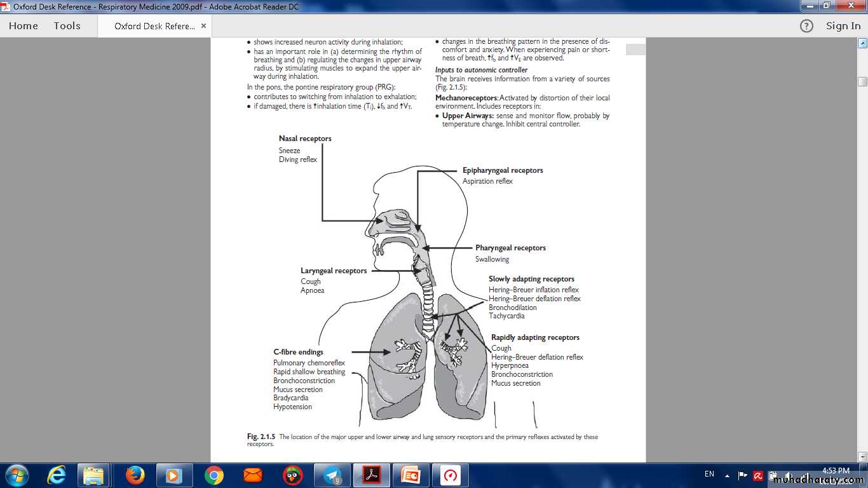Close the Oxford Desk Reference document tab

click(203, 26)
